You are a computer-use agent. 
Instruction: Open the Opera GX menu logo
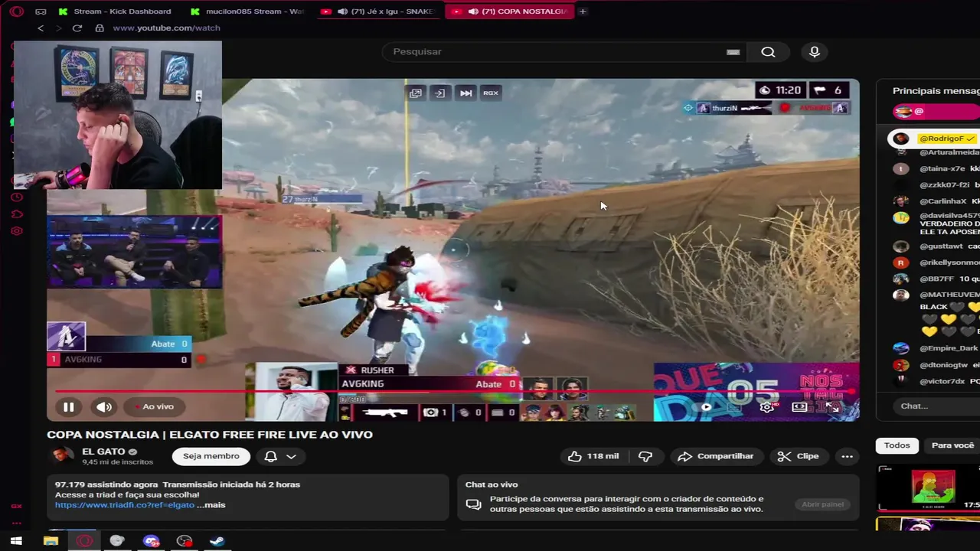click(x=16, y=11)
